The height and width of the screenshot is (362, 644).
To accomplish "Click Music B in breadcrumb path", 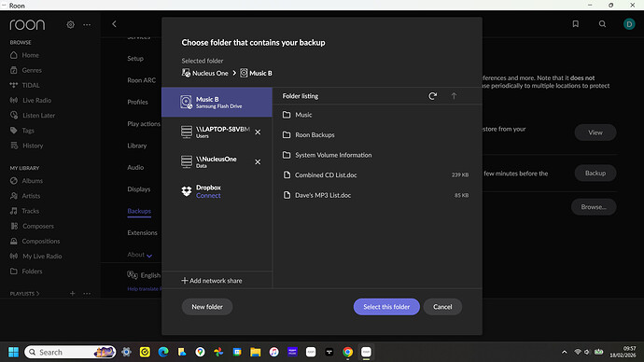I will tap(257, 73).
